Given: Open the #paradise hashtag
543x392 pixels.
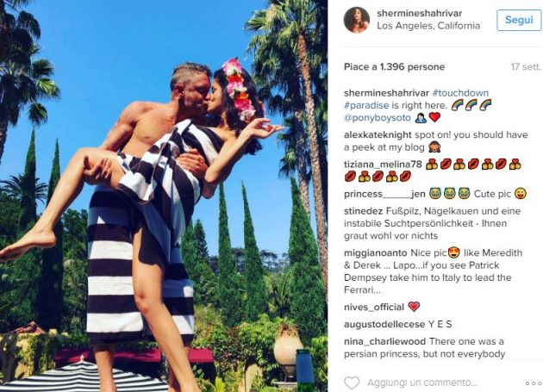Looking at the screenshot, I should pos(366,105).
